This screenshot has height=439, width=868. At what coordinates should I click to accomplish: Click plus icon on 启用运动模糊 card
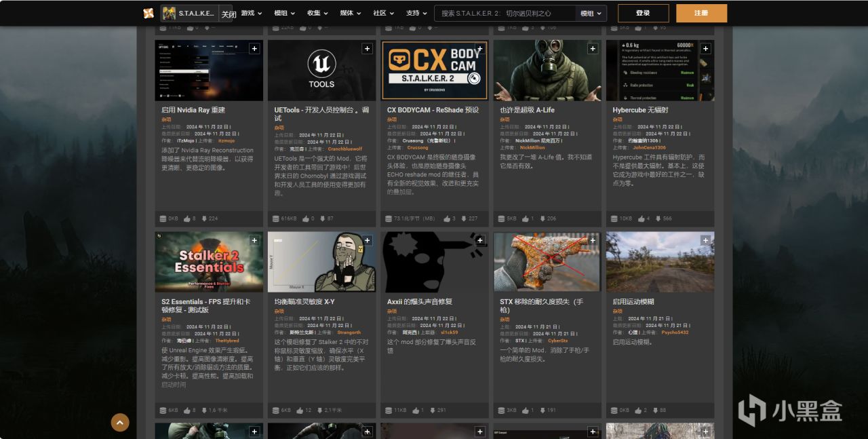[705, 240]
